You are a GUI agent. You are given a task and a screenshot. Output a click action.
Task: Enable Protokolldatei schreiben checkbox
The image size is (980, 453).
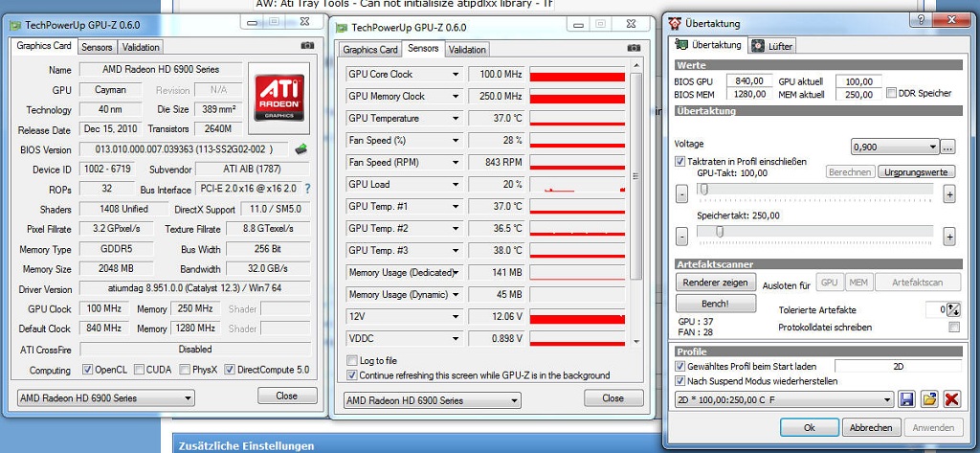(x=954, y=328)
